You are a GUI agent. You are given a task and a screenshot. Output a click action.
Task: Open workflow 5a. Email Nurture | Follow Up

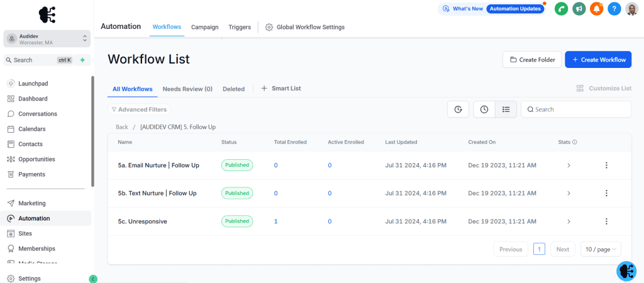tap(158, 165)
